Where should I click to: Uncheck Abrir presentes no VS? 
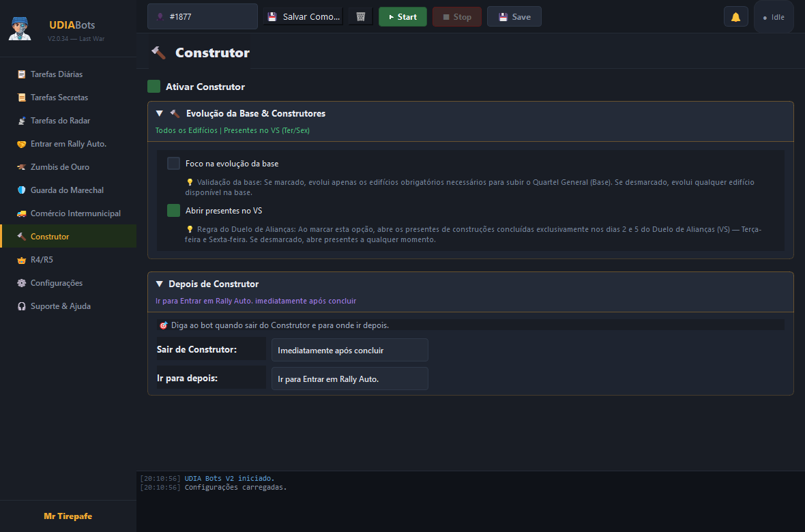pyautogui.click(x=173, y=211)
